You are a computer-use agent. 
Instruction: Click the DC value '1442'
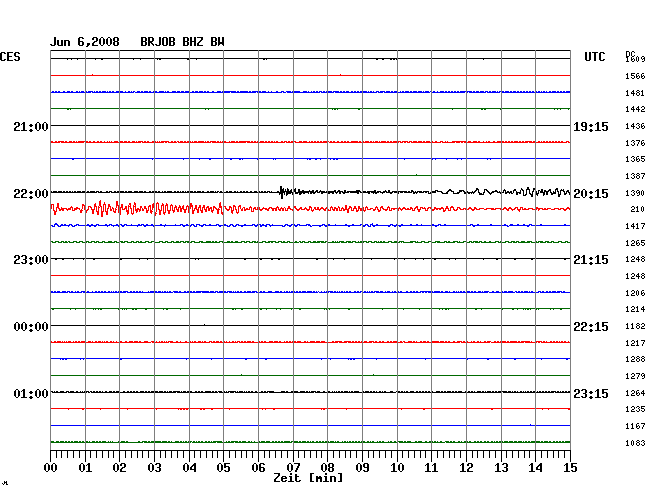635,109
